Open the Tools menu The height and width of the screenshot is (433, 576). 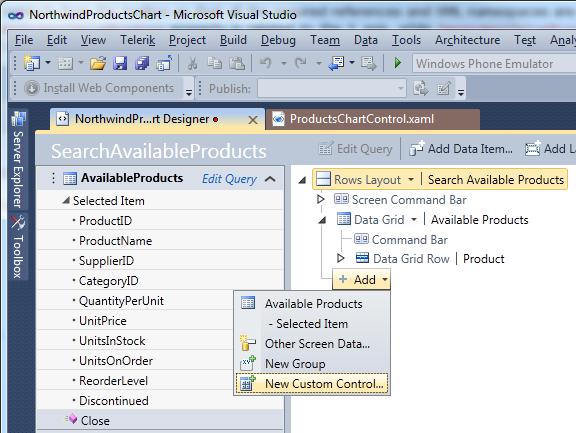(406, 40)
